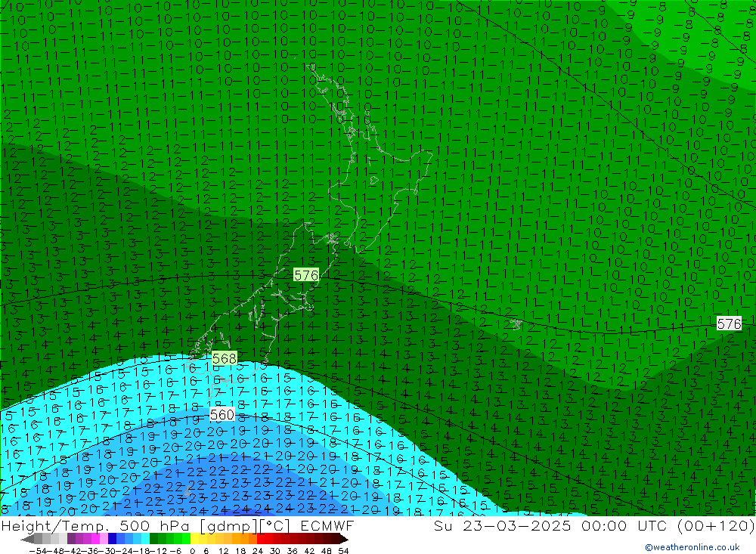
Task: Pick the dark green legend swatch above -12
Action: (153, 539)
